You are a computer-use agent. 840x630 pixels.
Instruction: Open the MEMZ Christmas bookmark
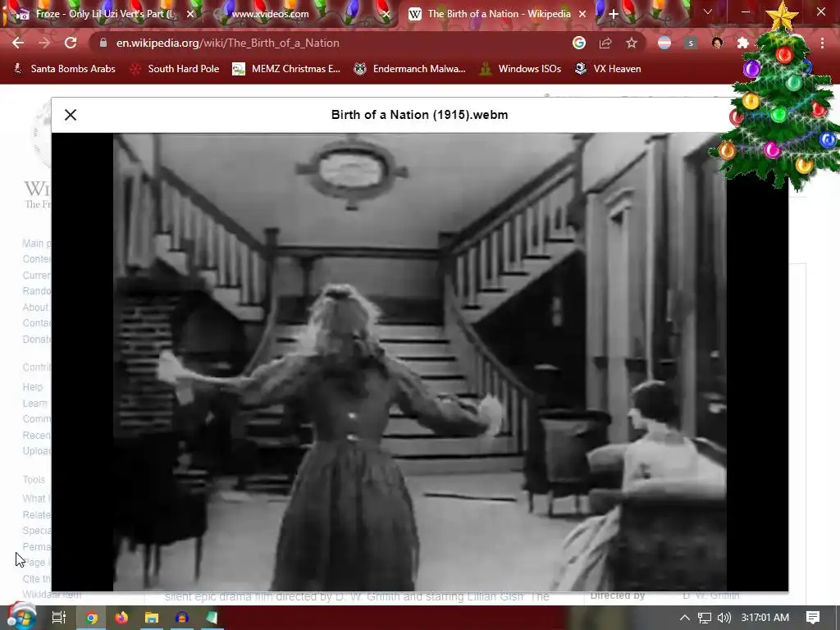[286, 69]
